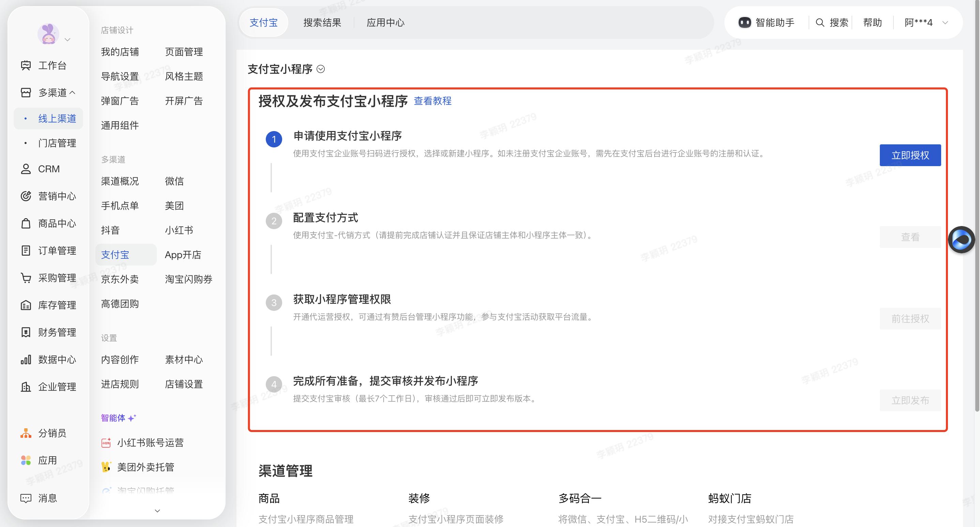Click the 立即发布 button

click(x=910, y=400)
